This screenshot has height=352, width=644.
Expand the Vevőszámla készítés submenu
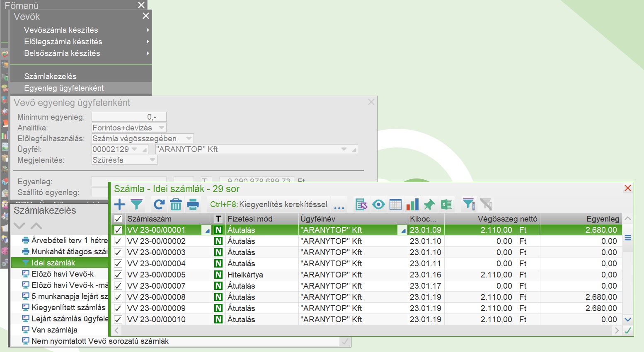[x=148, y=30]
